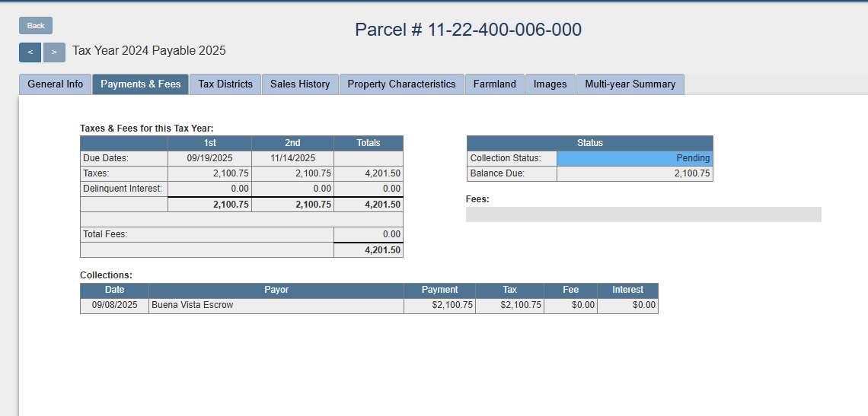Click the Payment column header in Collections
Image resolution: width=868 pixels, height=416 pixels.
pyautogui.click(x=439, y=290)
